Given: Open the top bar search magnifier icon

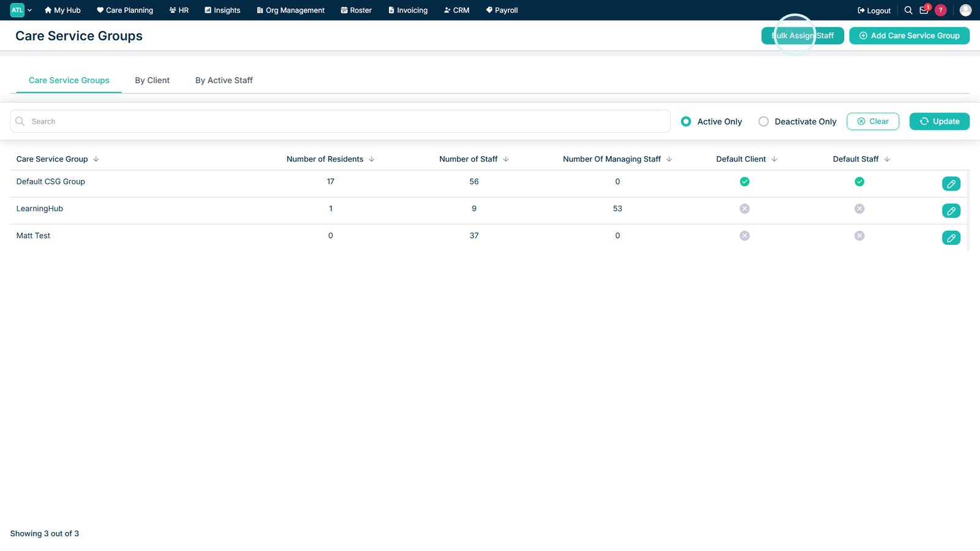Looking at the screenshot, I should pyautogui.click(x=908, y=10).
